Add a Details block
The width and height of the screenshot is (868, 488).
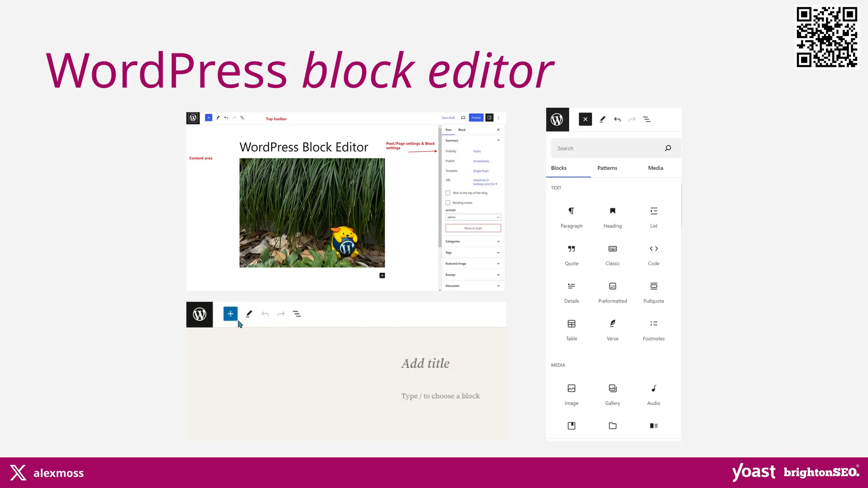coord(571,293)
